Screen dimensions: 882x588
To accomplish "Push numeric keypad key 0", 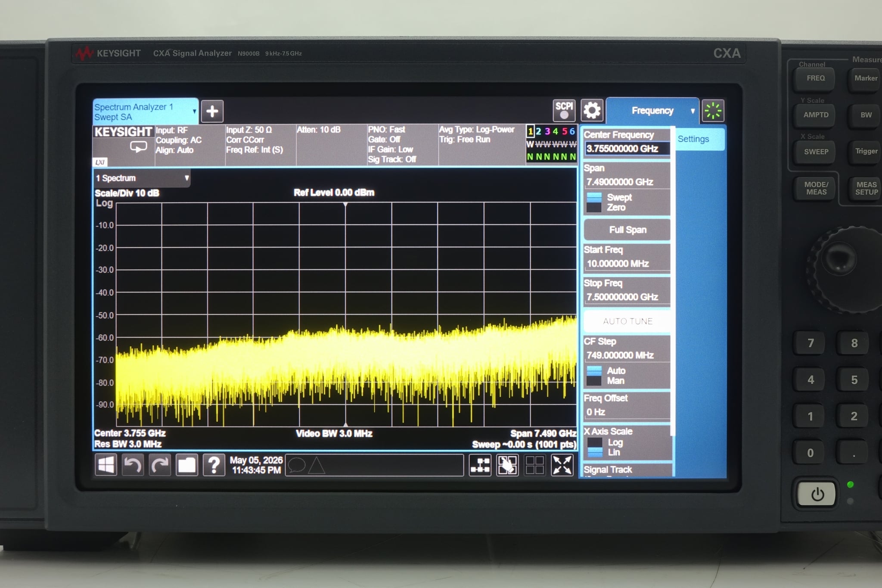I will click(811, 453).
